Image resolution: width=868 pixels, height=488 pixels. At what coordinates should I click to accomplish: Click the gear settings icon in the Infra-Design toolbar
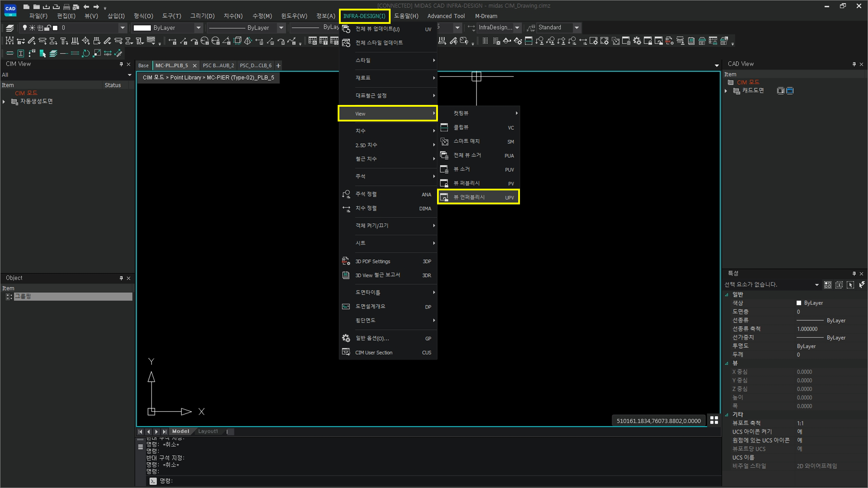(637, 41)
